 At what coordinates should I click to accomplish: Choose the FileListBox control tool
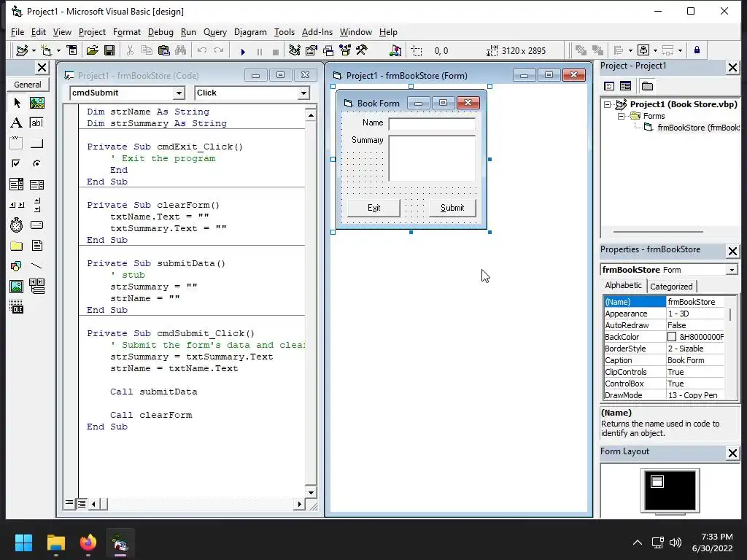[x=36, y=246]
